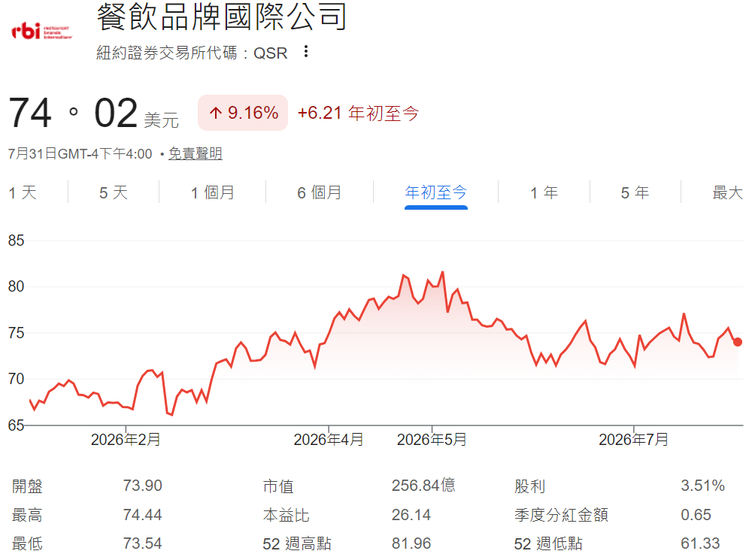Open the 免責聲明 disclaimer link
Viewport: 749px width, 560px height.
tap(196, 154)
